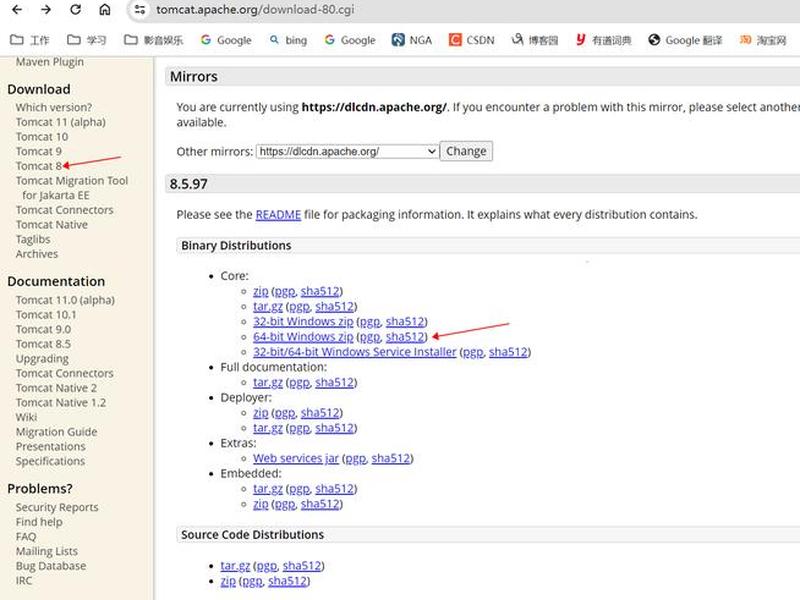The height and width of the screenshot is (600, 800).
Task: Expand the Other mirrors dropdown
Action: (347, 152)
